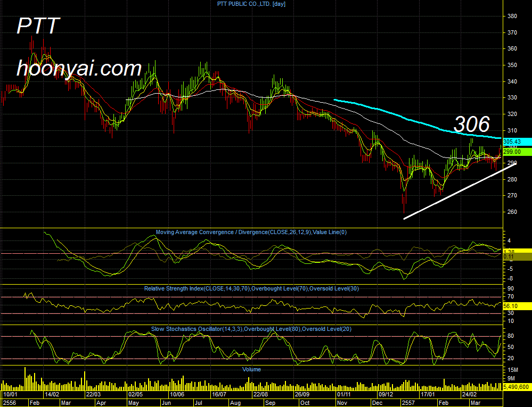Click the -5 MACD axis label
Screen dimensions: 532x407
[511, 269]
